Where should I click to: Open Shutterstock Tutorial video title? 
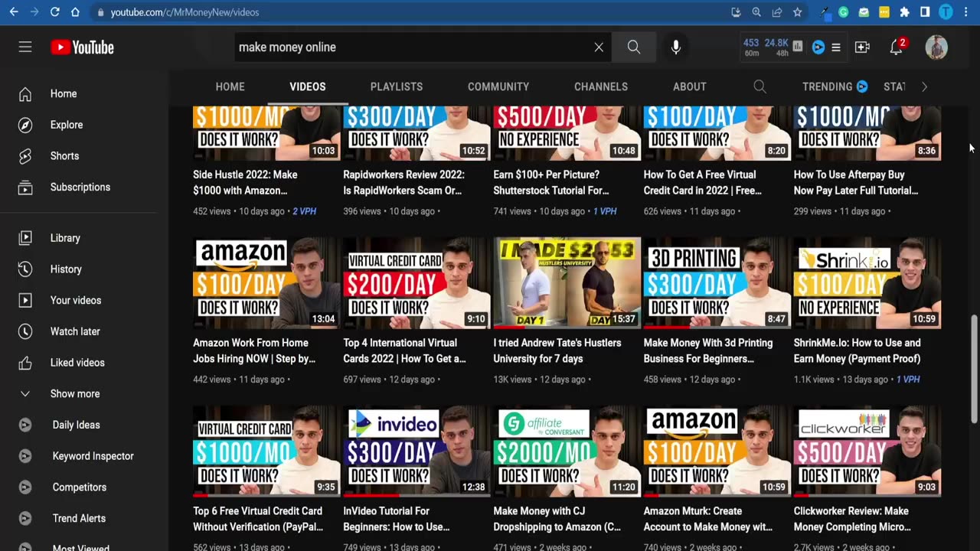pyautogui.click(x=551, y=182)
